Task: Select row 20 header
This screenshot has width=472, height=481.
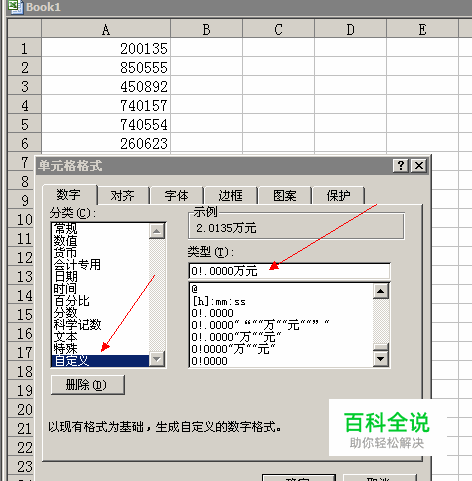Action: tap(21, 409)
